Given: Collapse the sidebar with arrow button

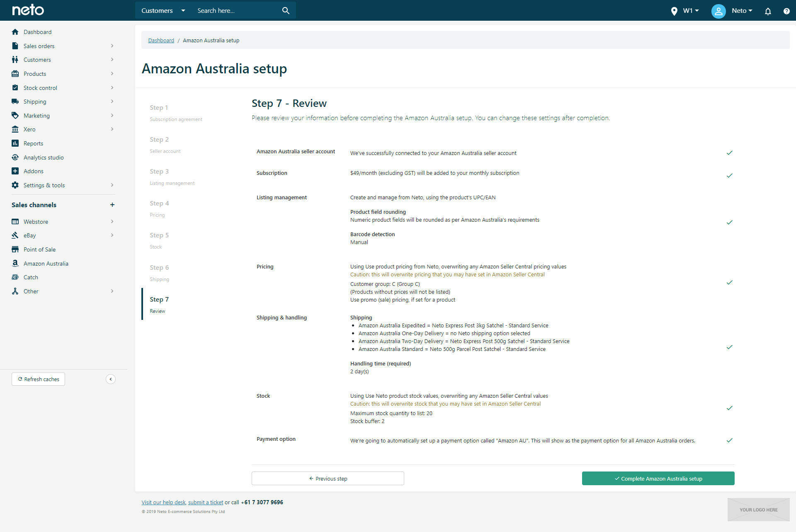Looking at the screenshot, I should click(x=111, y=379).
